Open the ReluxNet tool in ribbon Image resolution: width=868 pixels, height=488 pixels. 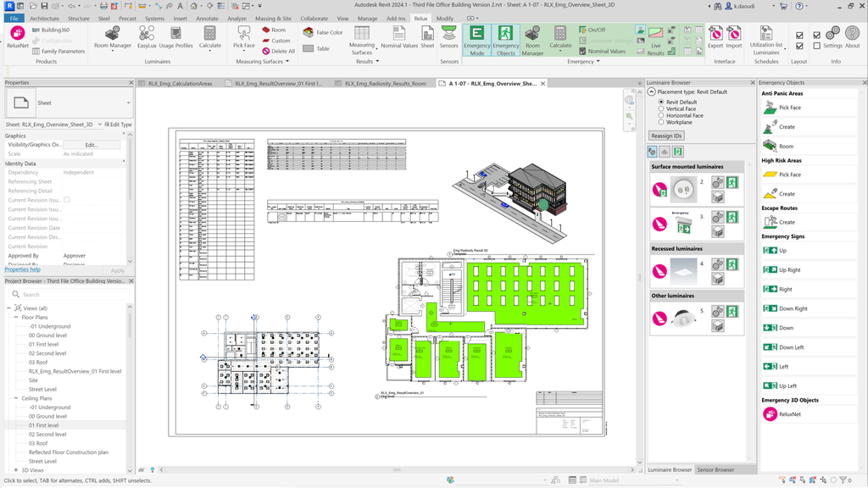[x=17, y=37]
